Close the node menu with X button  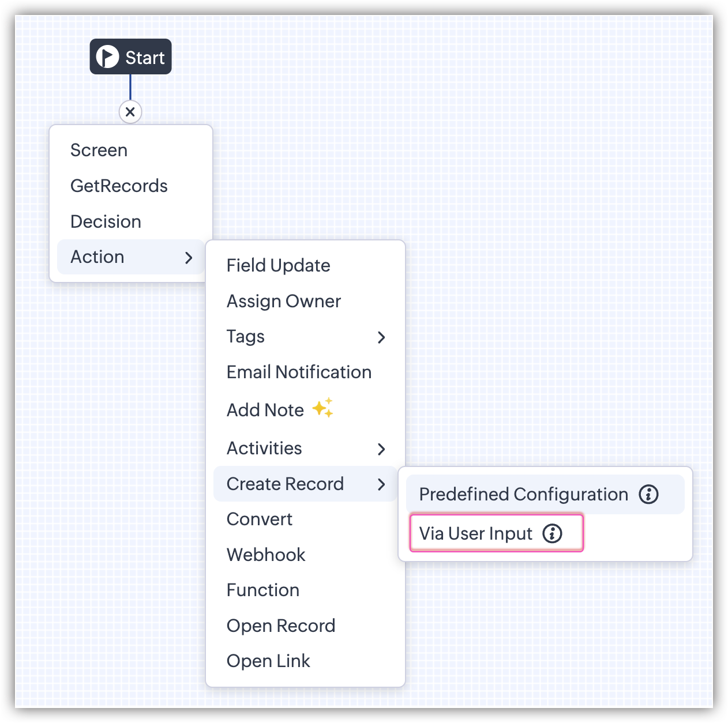click(130, 112)
